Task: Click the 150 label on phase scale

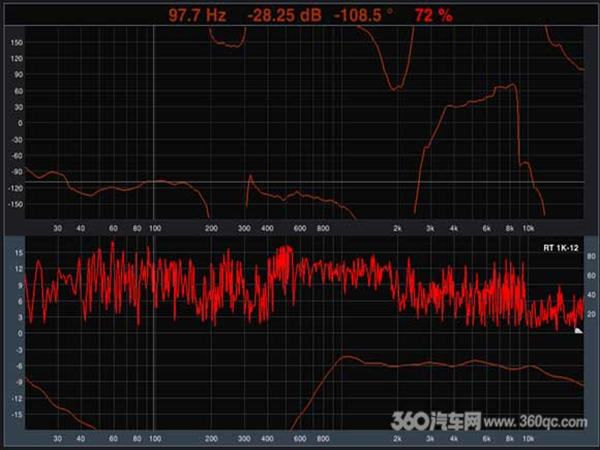Action: coord(17,42)
